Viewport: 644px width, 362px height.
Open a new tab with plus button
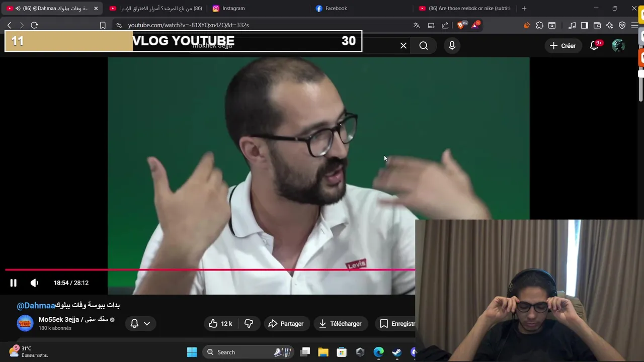pyautogui.click(x=524, y=9)
